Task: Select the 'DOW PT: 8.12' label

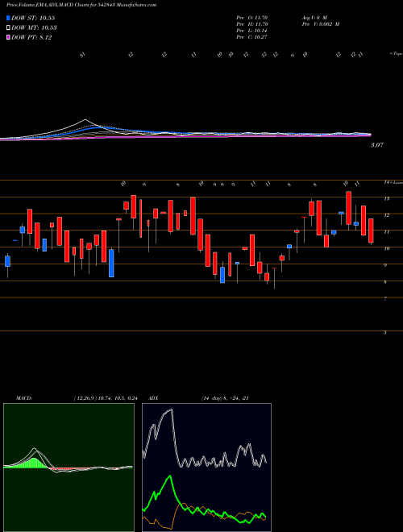Action: click(x=31, y=37)
